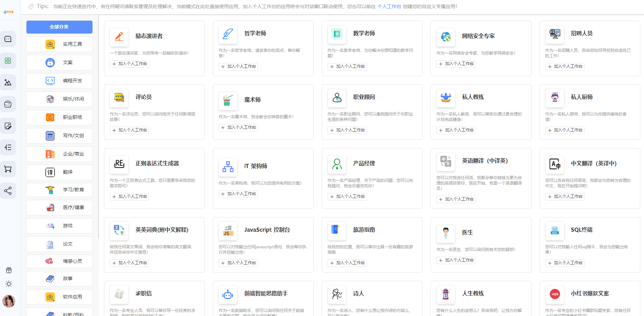Select the 全部分类 category button
644x316 pixels.
tap(59, 27)
